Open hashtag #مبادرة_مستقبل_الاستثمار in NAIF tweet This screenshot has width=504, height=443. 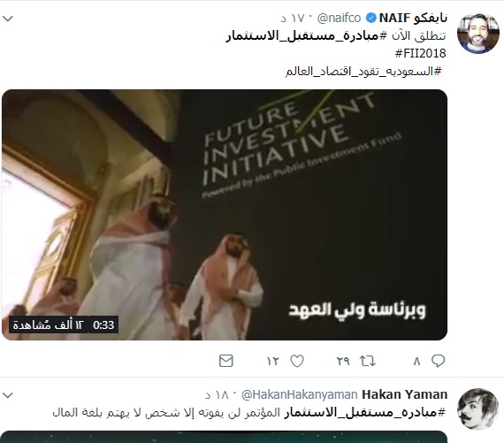click(302, 35)
